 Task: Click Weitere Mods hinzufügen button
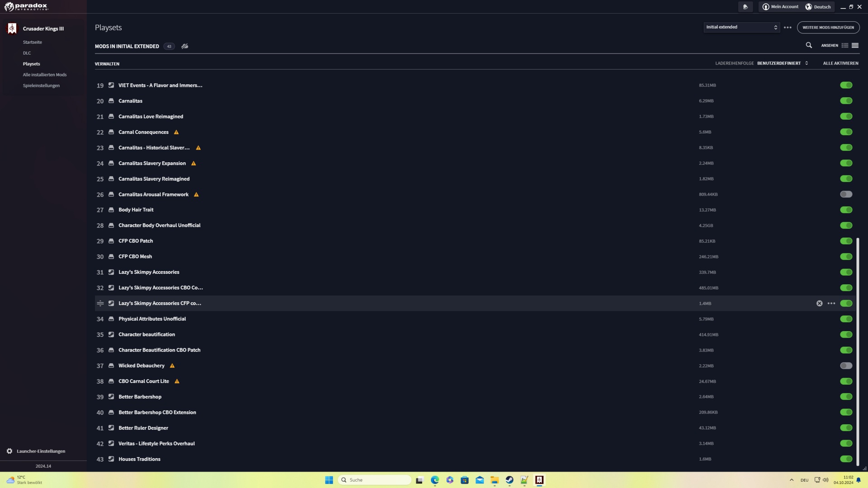828,28
